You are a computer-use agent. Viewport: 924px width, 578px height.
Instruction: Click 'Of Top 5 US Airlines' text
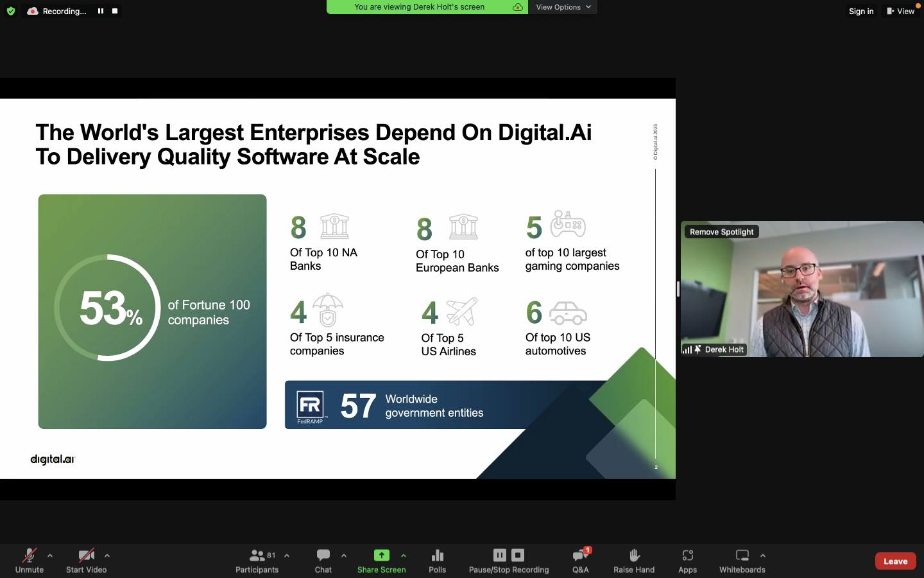click(x=449, y=345)
